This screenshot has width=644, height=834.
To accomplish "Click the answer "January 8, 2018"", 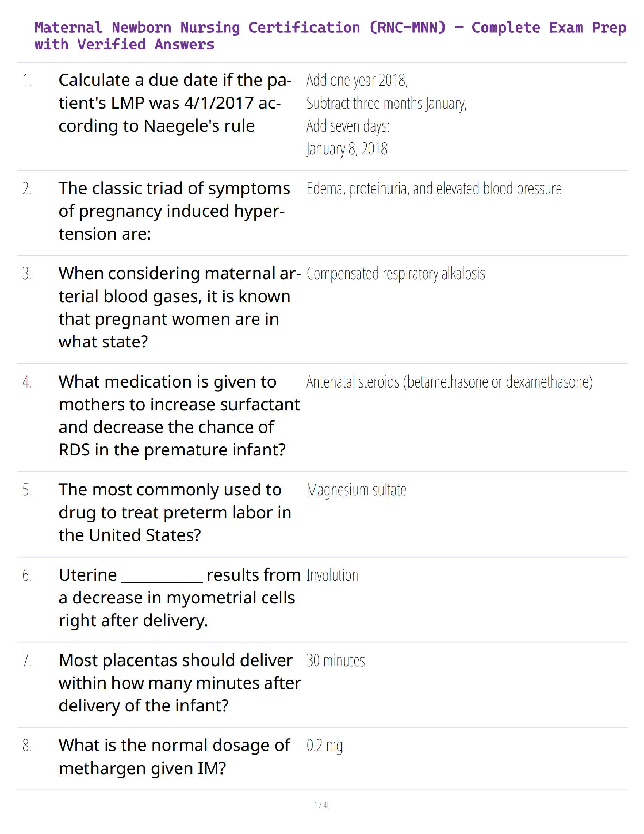I will coord(347,149).
